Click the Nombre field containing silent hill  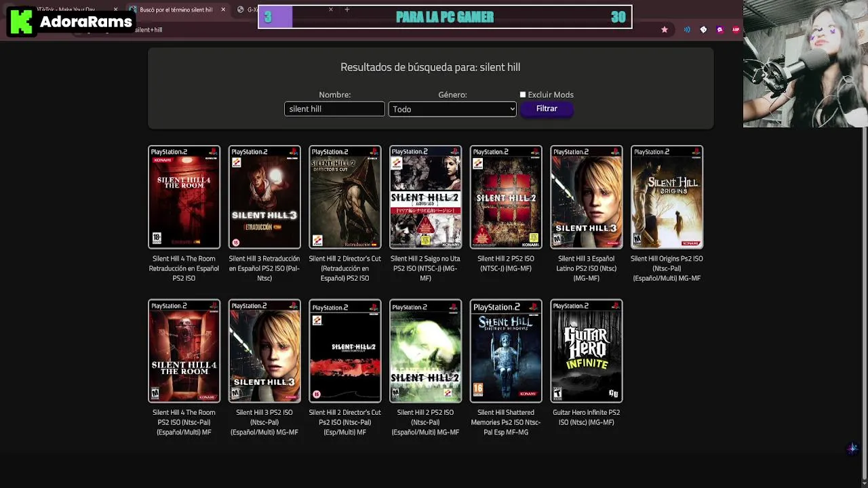[x=334, y=109]
